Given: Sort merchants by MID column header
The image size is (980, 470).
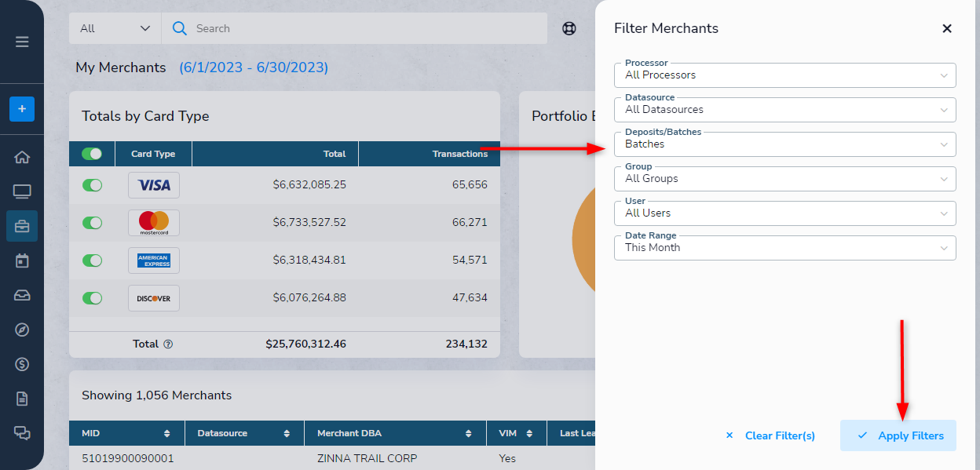Looking at the screenshot, I should [x=126, y=433].
